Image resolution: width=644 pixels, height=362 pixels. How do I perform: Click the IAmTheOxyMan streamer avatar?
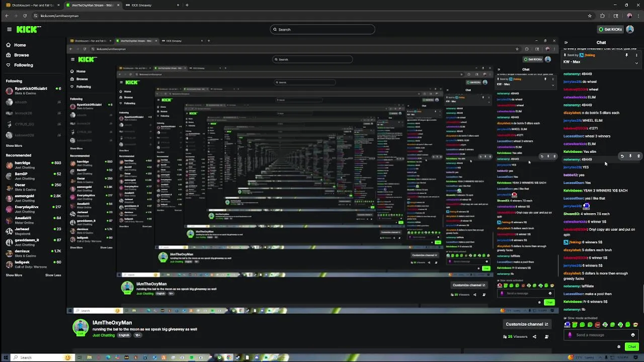pyautogui.click(x=80, y=327)
